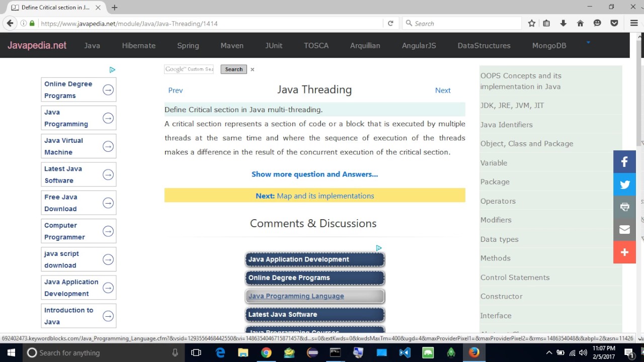Viewport: 644px width, 362px height.
Task: Go to the Next question link
Action: 443,90
